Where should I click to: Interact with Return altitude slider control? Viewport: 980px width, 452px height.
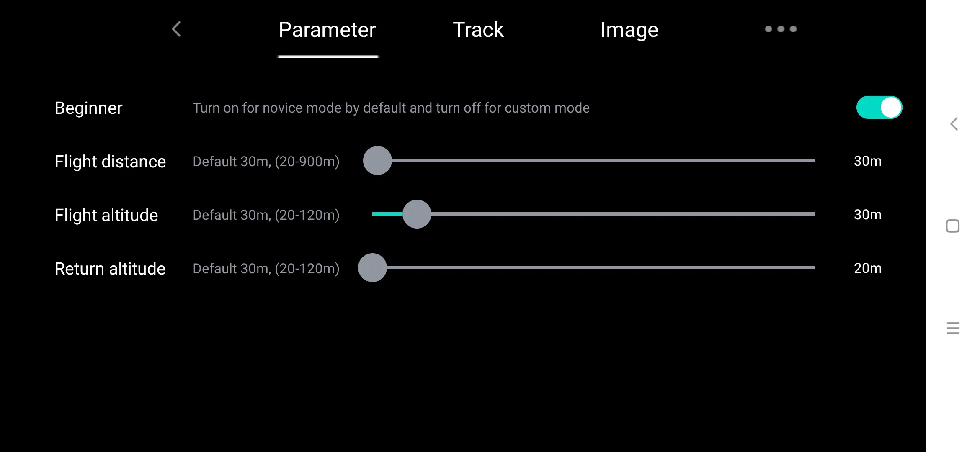(x=372, y=268)
